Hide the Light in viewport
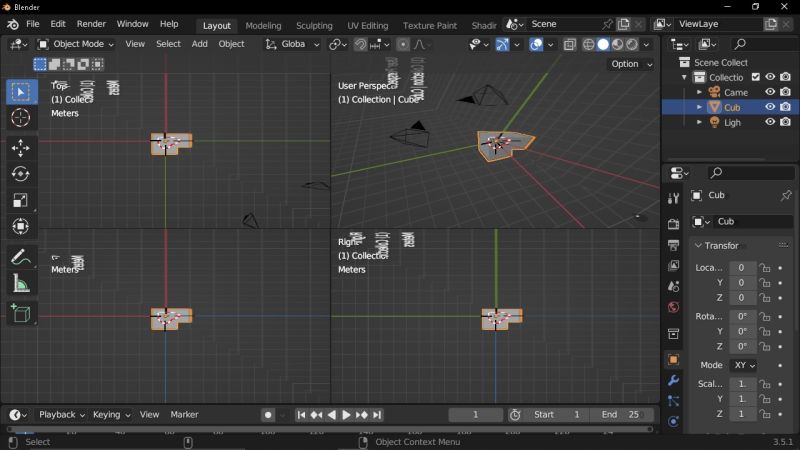The height and width of the screenshot is (450, 800). 770,122
